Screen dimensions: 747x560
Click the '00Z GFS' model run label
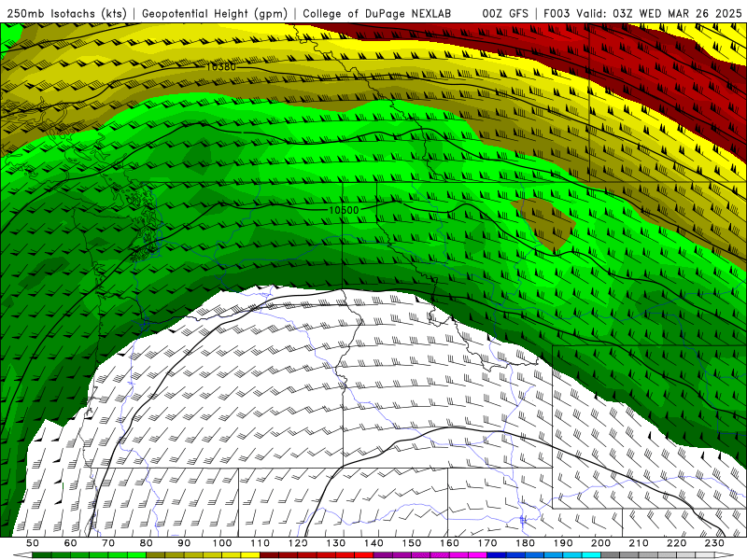[x=505, y=13]
